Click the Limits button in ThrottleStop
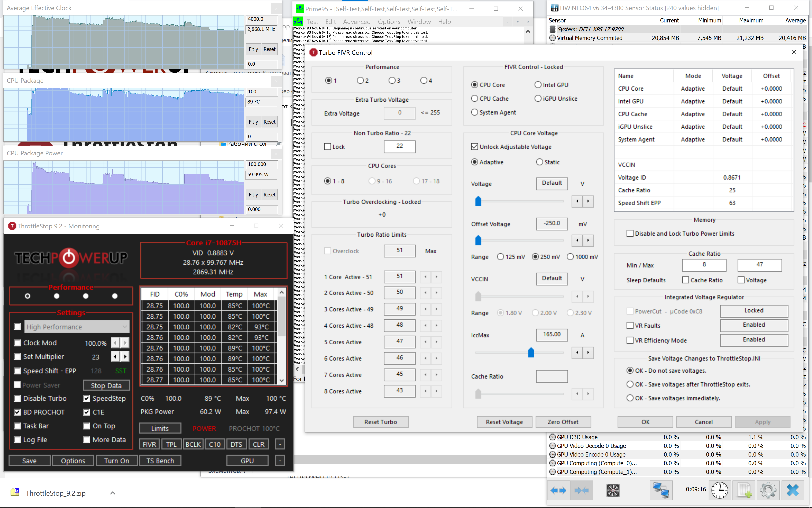The image size is (812, 508). (160, 428)
